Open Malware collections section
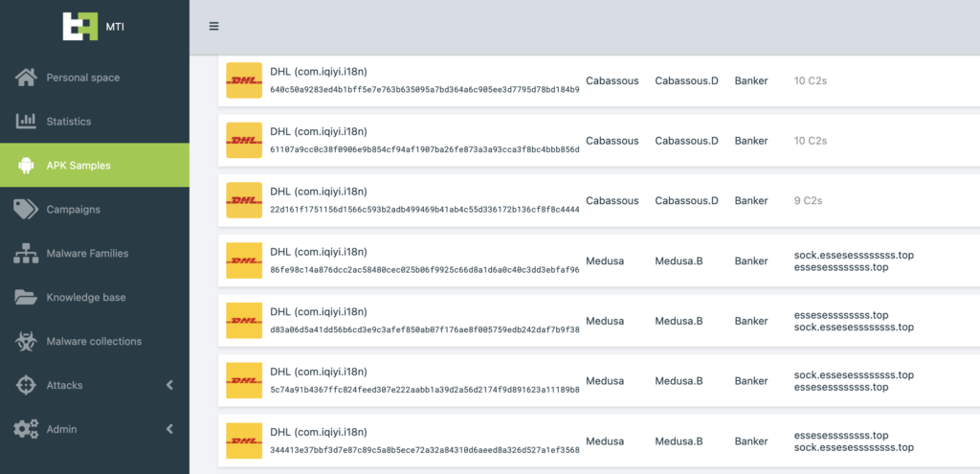This screenshot has width=980, height=474. (x=95, y=342)
